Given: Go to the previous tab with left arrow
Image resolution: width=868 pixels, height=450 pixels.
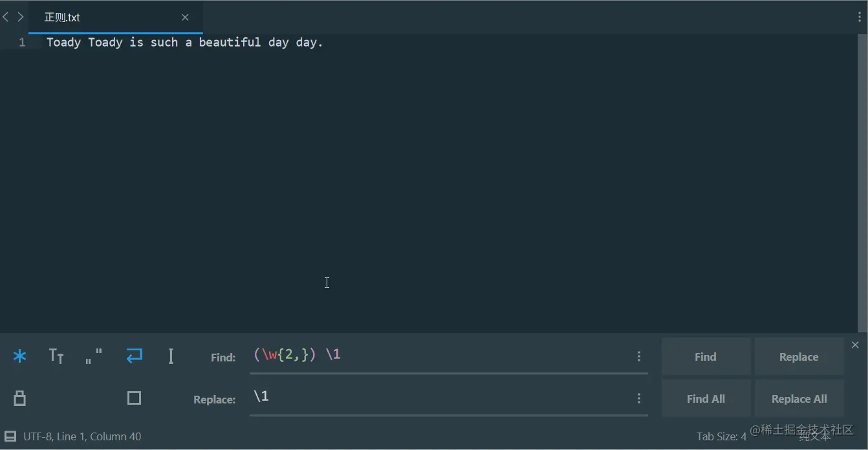Looking at the screenshot, I should pos(6,17).
